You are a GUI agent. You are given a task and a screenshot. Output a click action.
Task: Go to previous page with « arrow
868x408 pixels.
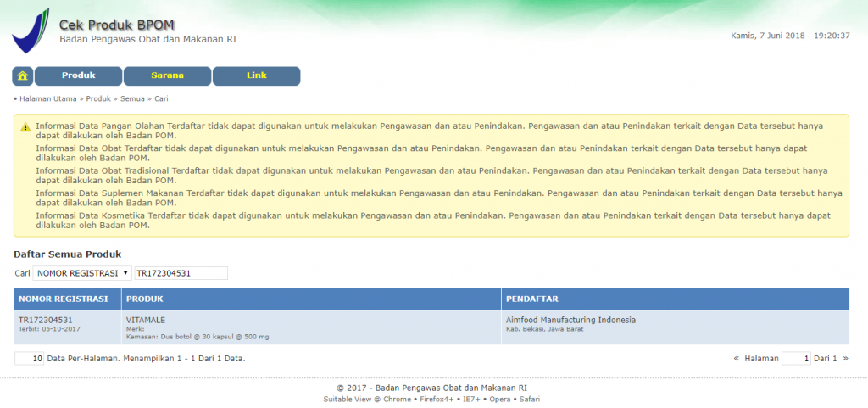coord(737,359)
